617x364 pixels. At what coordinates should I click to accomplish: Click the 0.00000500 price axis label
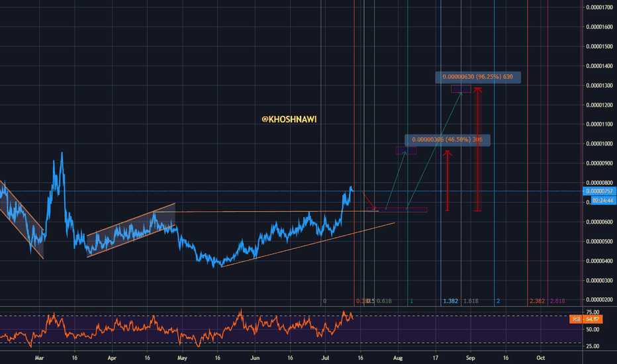[599, 242]
